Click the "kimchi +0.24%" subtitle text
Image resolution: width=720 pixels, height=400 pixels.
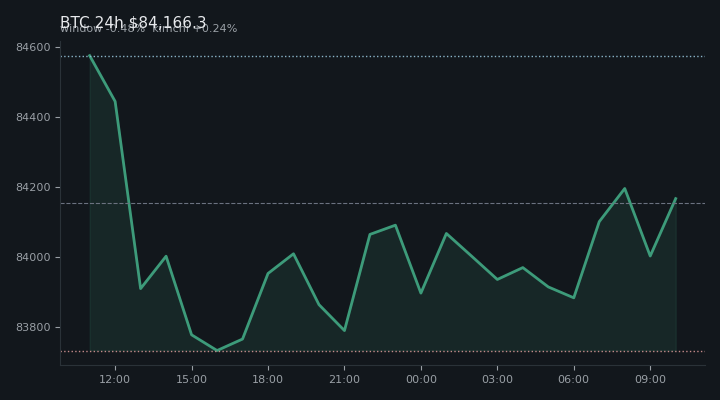[195, 28]
